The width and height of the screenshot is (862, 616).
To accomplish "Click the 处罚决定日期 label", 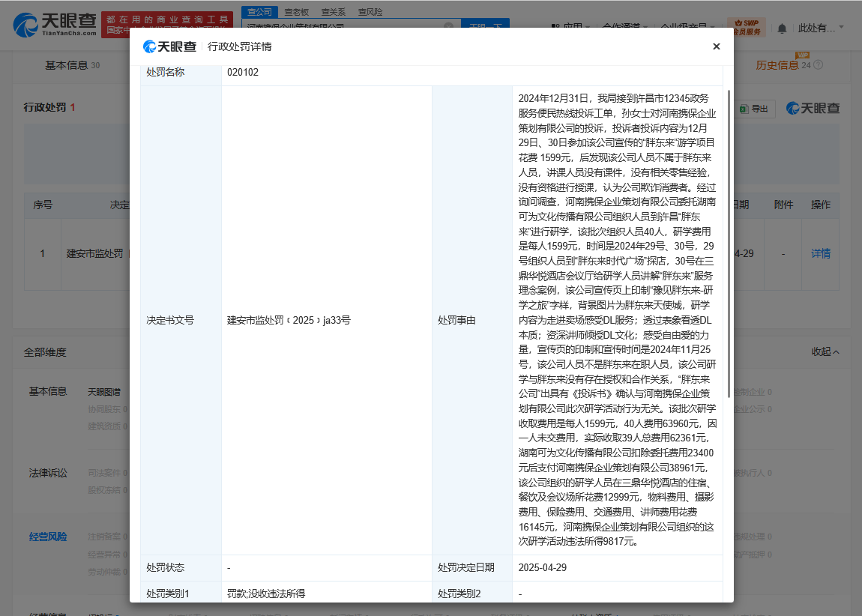I will click(x=465, y=567).
